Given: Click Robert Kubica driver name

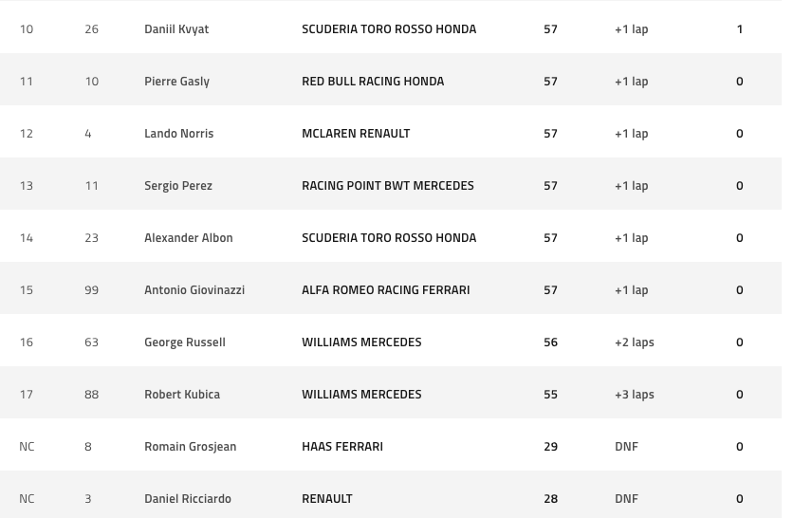Looking at the screenshot, I should 182,394.
